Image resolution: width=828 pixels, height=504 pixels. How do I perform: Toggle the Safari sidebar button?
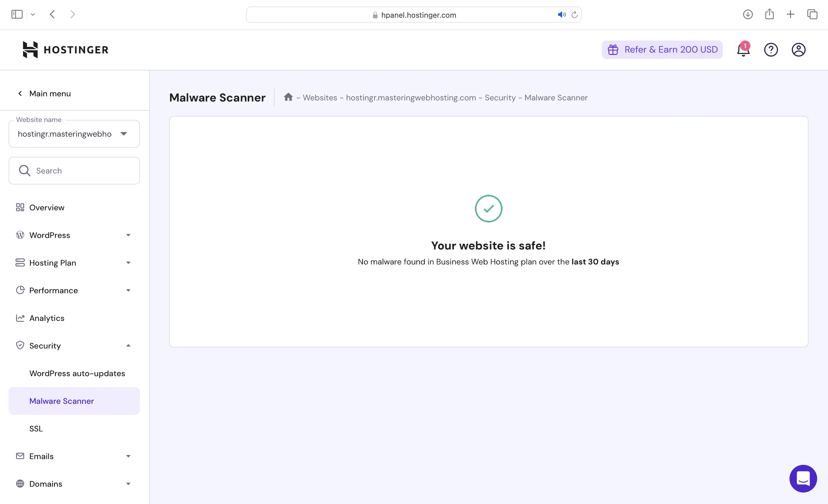point(17,14)
